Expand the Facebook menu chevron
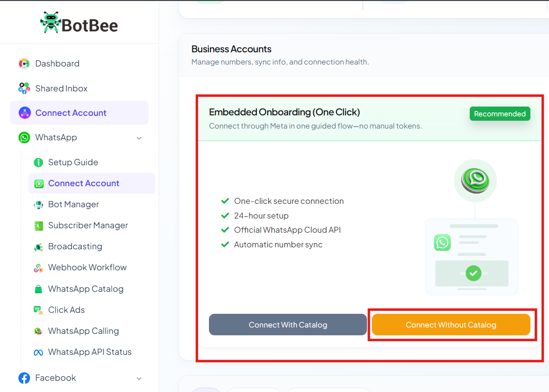This screenshot has width=549, height=392. pyautogui.click(x=139, y=378)
